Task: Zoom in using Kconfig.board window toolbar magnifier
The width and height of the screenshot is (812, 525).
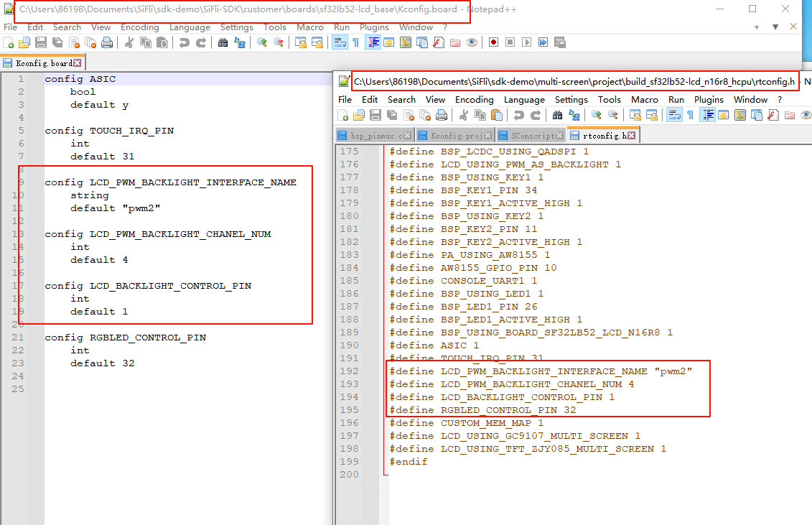Action: point(261,42)
